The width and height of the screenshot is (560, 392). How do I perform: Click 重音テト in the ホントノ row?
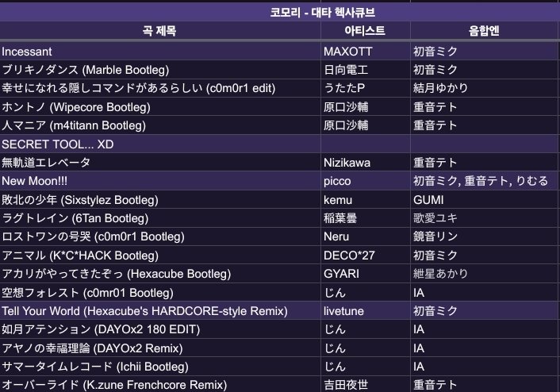point(484,107)
